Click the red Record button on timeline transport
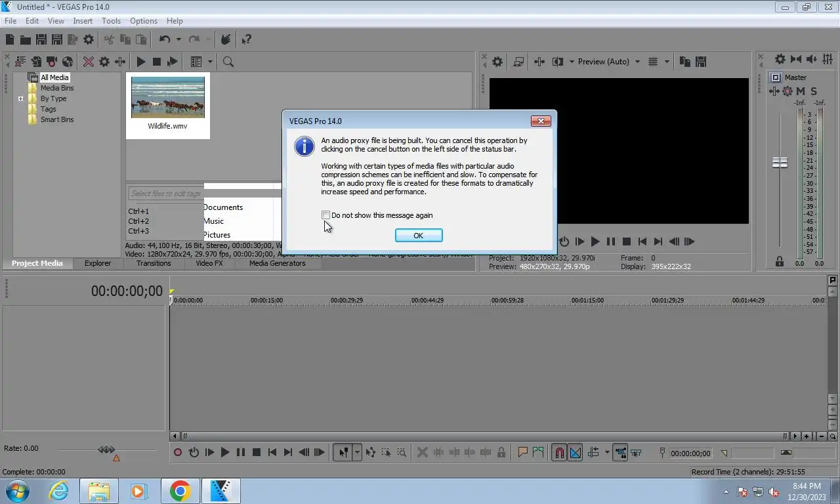Screen dimensions: 840x504 178,452
